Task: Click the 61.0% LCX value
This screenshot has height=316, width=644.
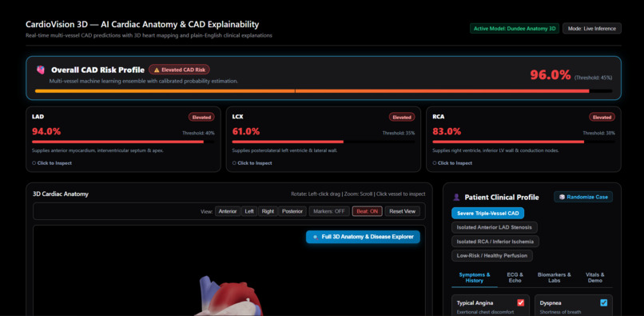Action: click(x=246, y=132)
